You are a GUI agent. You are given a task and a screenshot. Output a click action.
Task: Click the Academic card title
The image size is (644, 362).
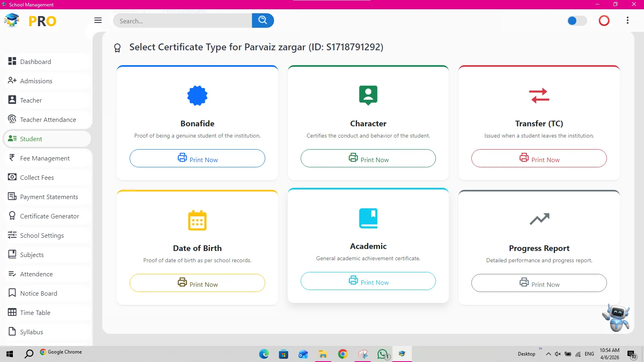point(368,246)
